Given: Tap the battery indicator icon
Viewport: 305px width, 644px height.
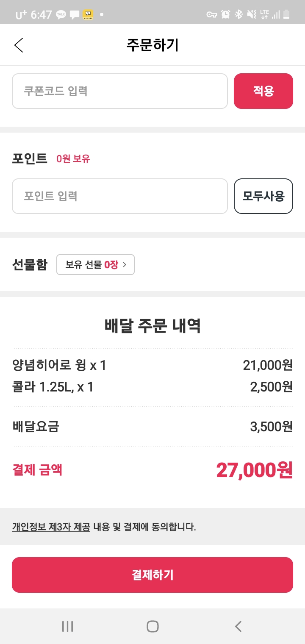Looking at the screenshot, I should (287, 15).
